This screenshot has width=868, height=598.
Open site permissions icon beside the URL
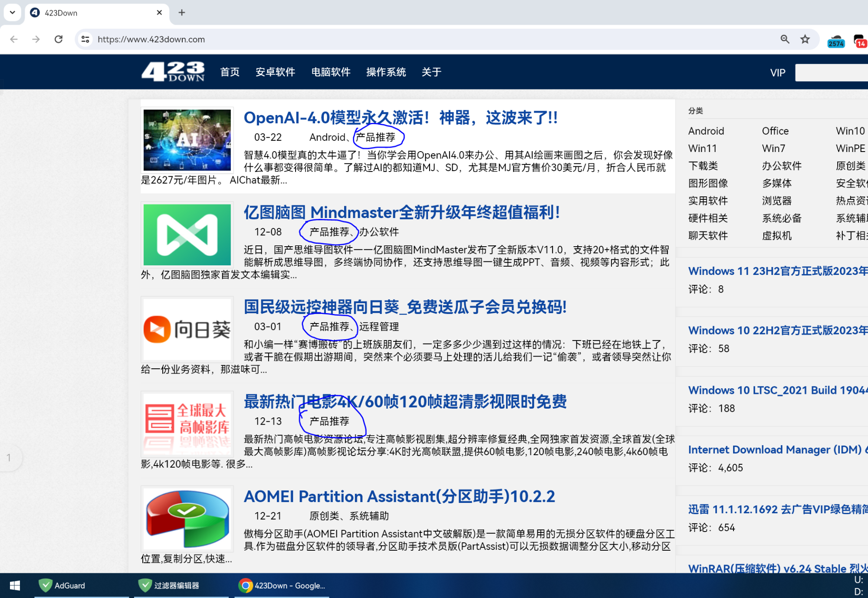coord(85,39)
